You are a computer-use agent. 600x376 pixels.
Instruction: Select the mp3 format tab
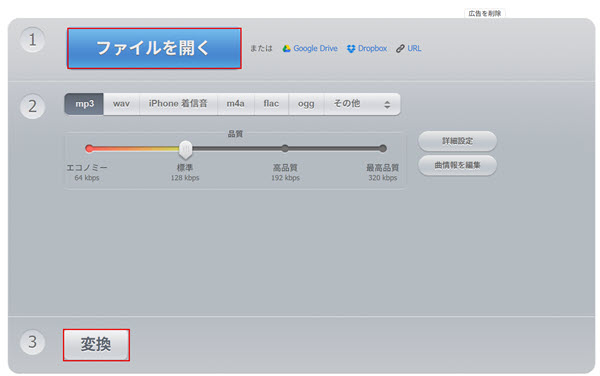click(x=84, y=104)
